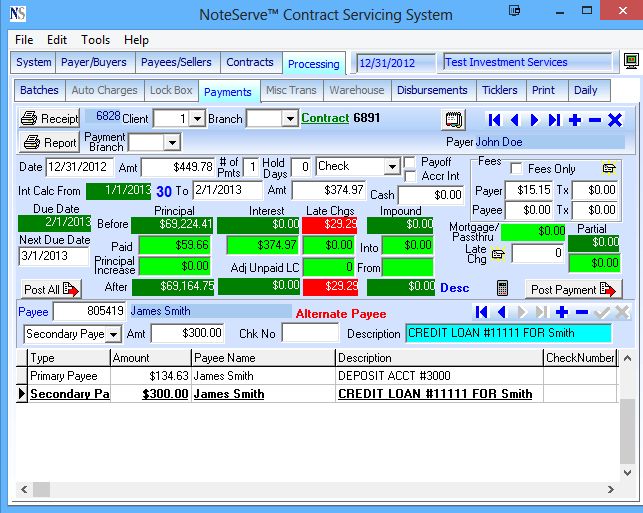Viewport: 643px width, 513px height.
Task: Click the cyan Description field
Action: (508, 333)
